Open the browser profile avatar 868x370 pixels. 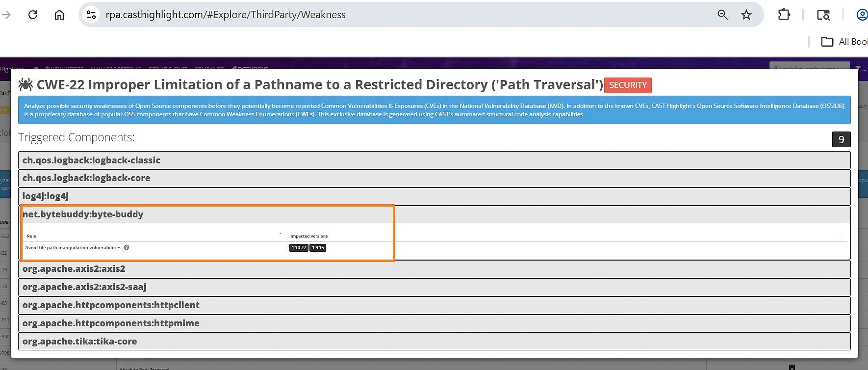click(862, 15)
